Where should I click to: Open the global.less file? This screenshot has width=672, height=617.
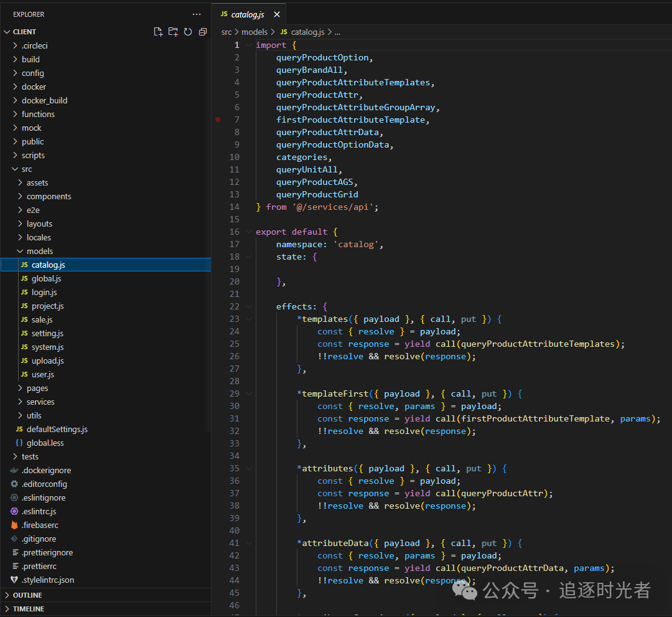point(45,443)
